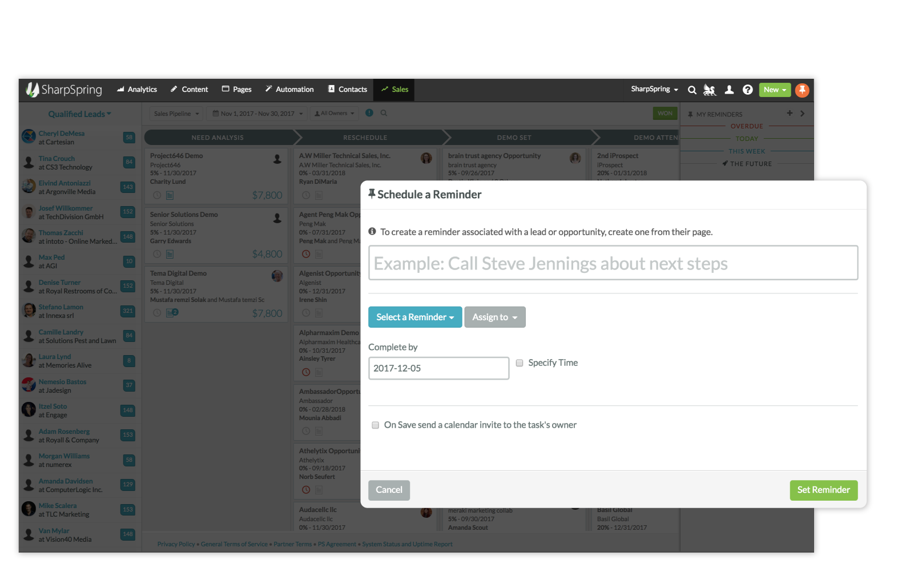Click the clock icon on Senior Solutions Demo card

[x=157, y=254]
